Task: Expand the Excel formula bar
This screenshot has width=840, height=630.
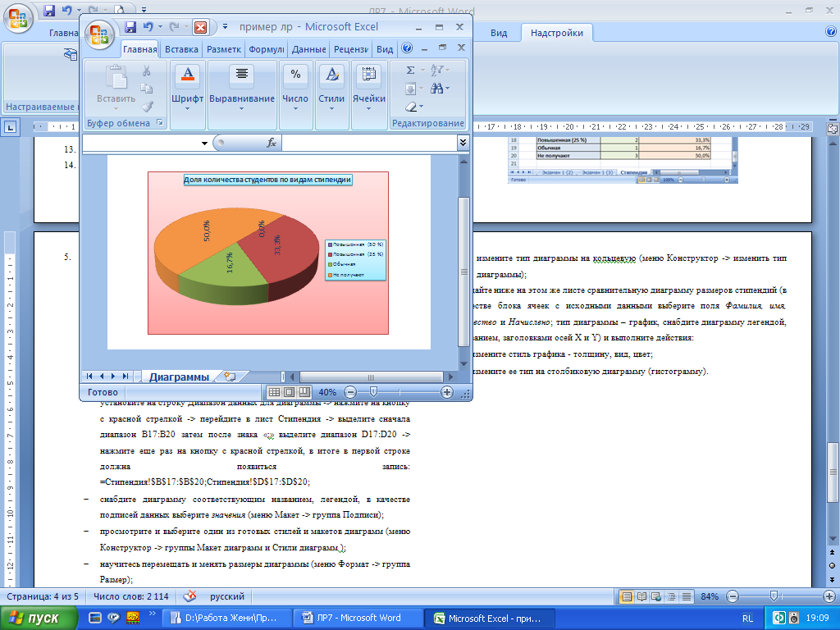Action: [x=463, y=143]
